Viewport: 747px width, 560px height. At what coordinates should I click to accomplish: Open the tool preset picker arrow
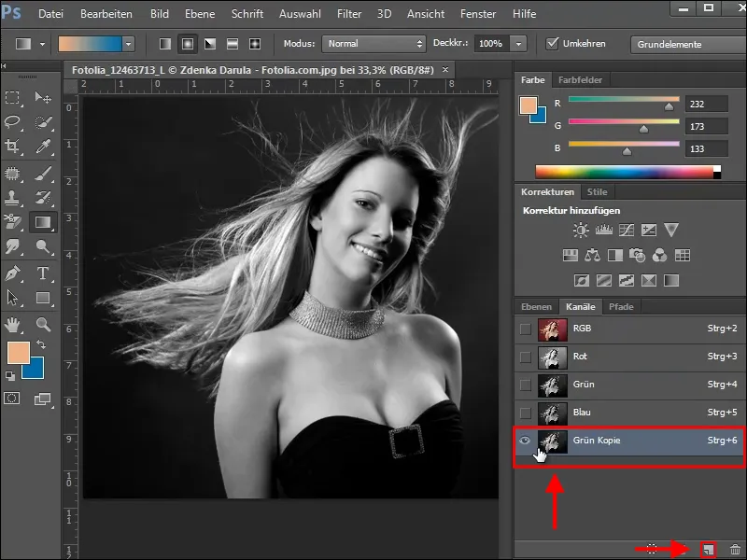[42, 44]
